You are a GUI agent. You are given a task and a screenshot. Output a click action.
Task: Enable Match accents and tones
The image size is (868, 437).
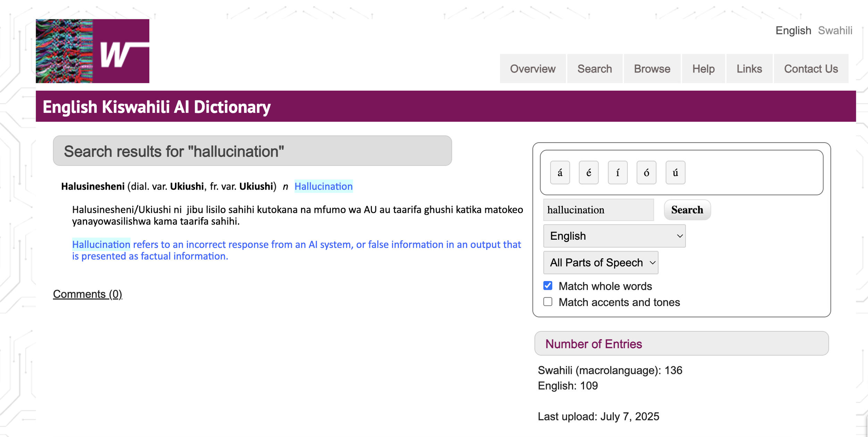coord(548,302)
